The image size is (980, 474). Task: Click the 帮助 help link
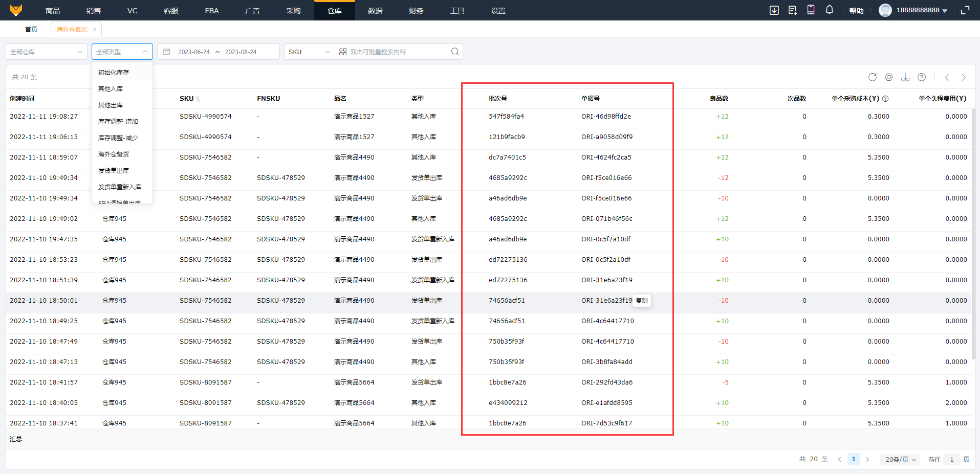pos(856,11)
